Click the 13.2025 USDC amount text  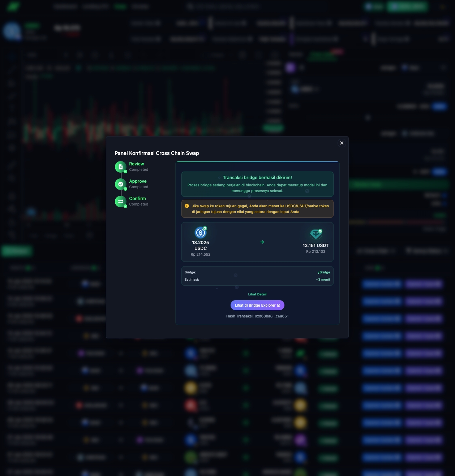point(201,245)
